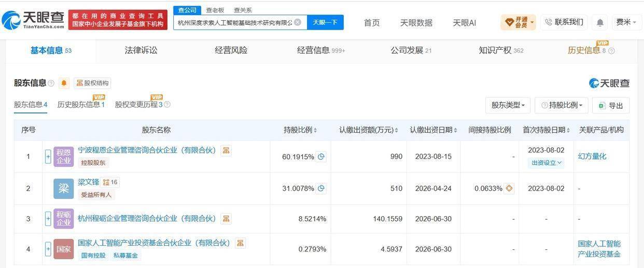Open help icon beside 历史信息 tab
Screen dimensions: 644x268
pyautogui.click(x=611, y=51)
